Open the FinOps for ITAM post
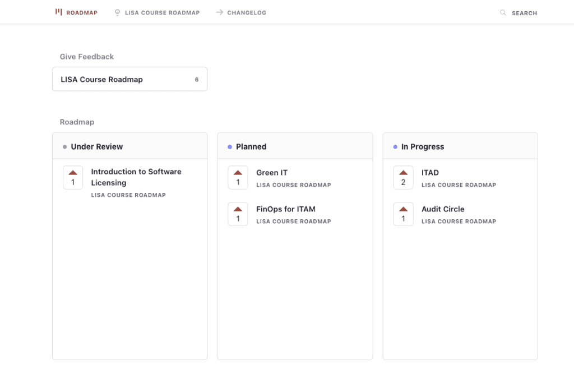The height and width of the screenshot is (392, 574). (x=286, y=209)
